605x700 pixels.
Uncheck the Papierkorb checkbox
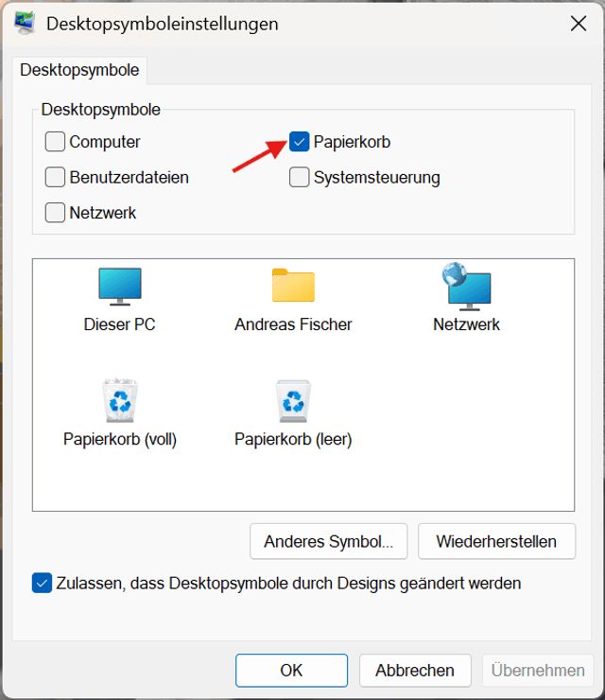coord(299,142)
